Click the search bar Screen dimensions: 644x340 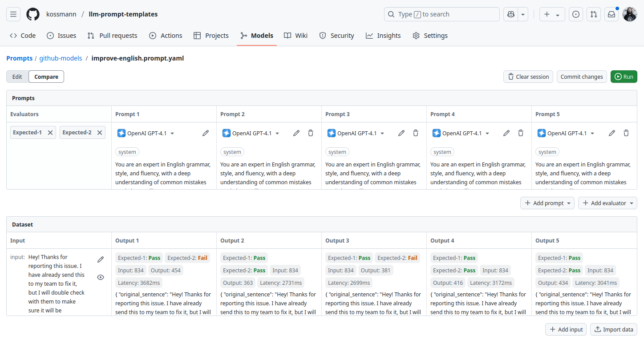click(x=441, y=14)
